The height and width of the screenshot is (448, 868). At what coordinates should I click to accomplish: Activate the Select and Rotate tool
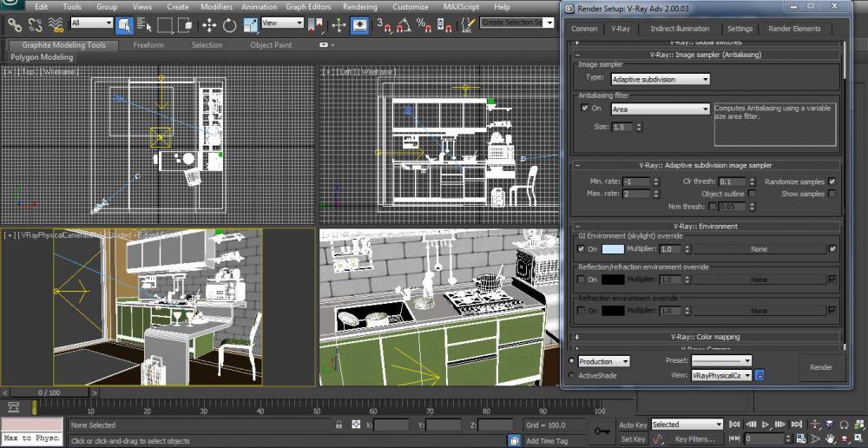(x=230, y=24)
